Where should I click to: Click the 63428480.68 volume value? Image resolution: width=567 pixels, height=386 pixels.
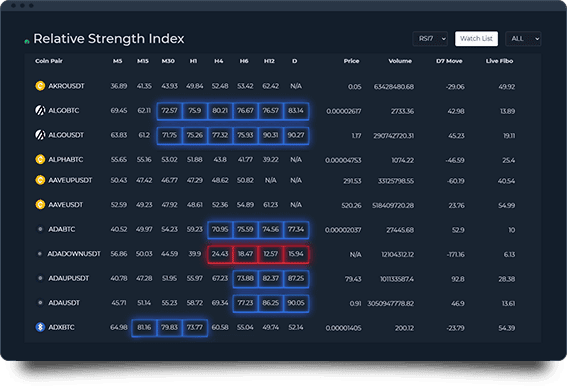click(x=394, y=86)
